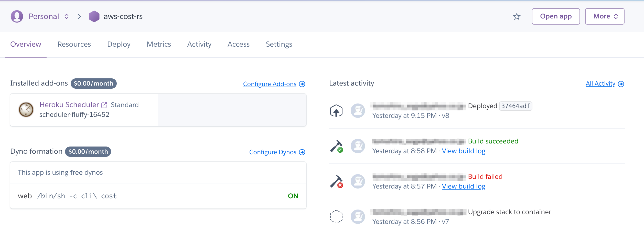Expand the More menu button
The width and height of the screenshot is (644, 229).
click(605, 16)
